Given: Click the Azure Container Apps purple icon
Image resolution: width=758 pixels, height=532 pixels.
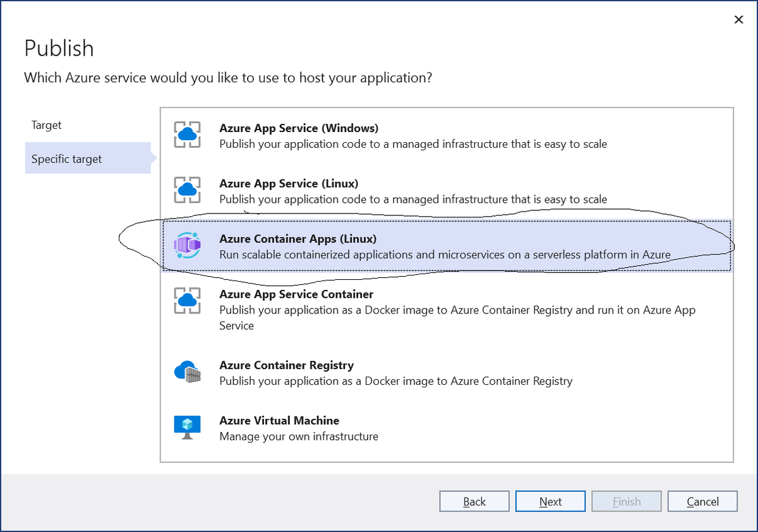Looking at the screenshot, I should (x=187, y=246).
